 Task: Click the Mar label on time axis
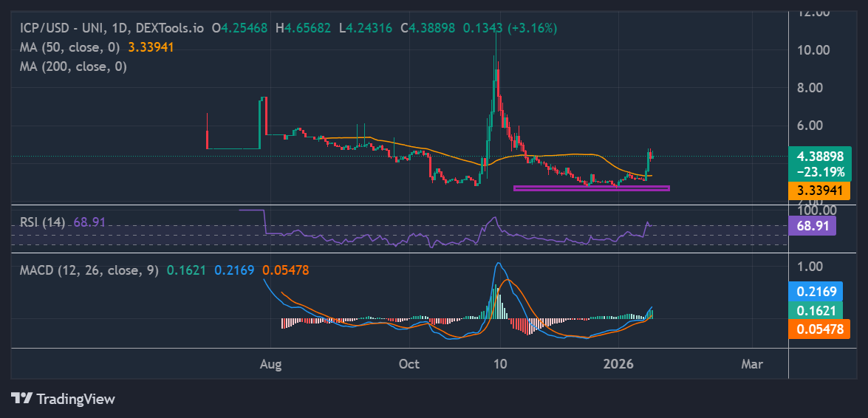[x=751, y=364]
